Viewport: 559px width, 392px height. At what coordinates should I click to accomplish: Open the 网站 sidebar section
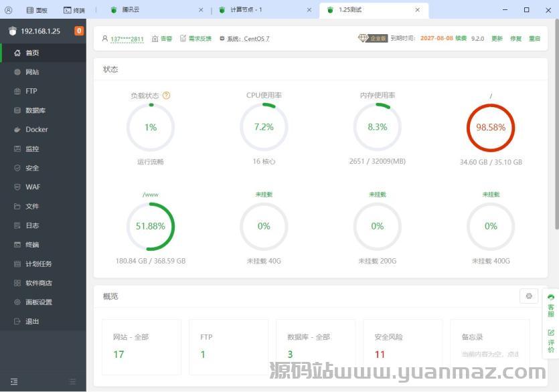tap(43, 72)
